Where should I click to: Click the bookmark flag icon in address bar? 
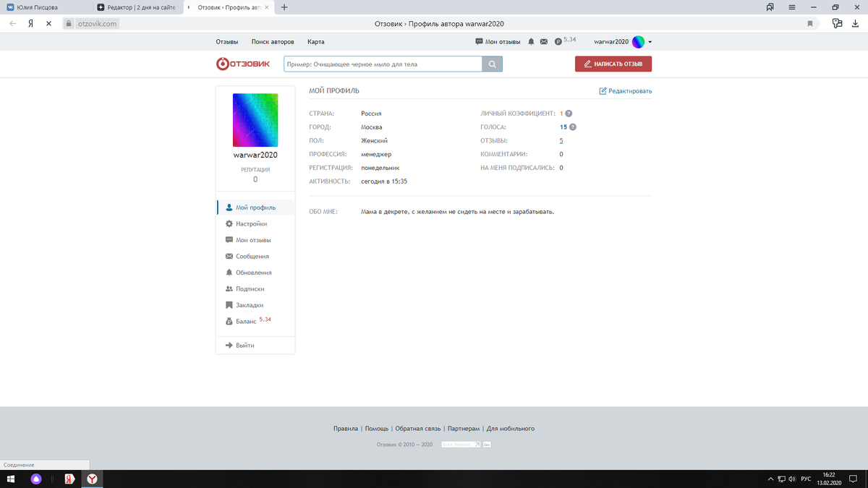coord(810,23)
